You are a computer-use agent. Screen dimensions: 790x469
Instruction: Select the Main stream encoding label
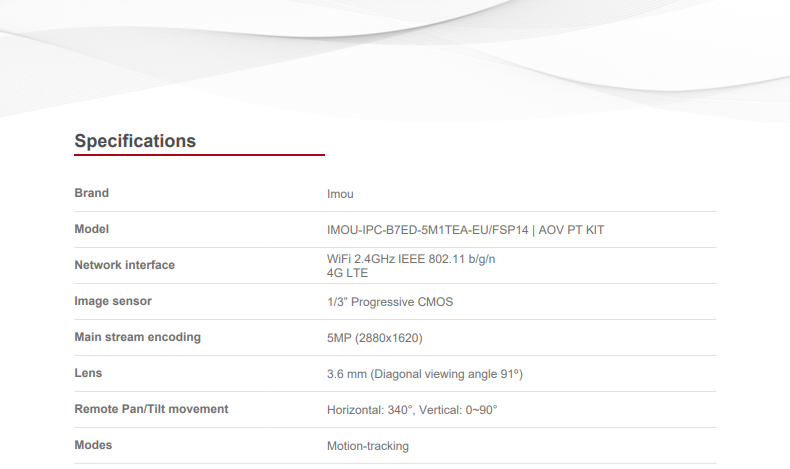pos(137,337)
